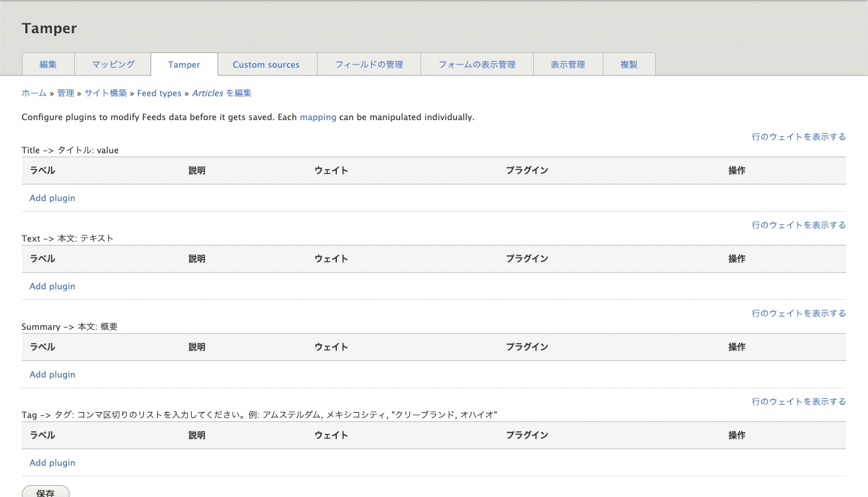868x497 pixels.
Task: Add plugin for the Title mapping
Action: click(x=52, y=198)
